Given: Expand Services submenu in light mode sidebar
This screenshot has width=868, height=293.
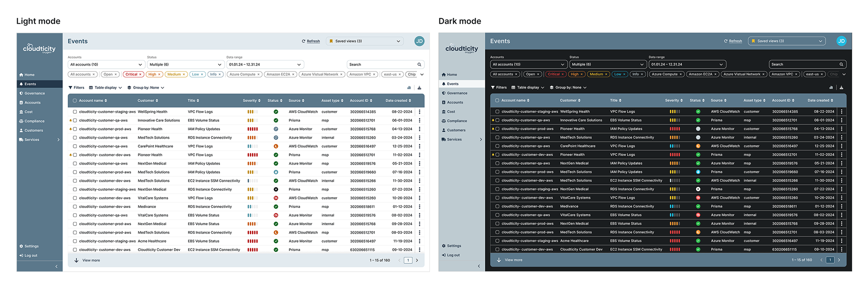Looking at the screenshot, I should 58,140.
